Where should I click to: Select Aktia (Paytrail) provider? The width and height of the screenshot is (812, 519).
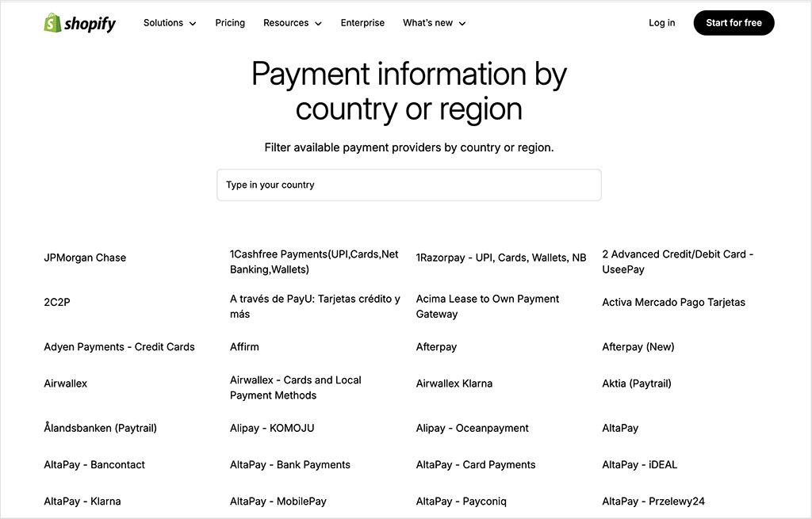[637, 384]
